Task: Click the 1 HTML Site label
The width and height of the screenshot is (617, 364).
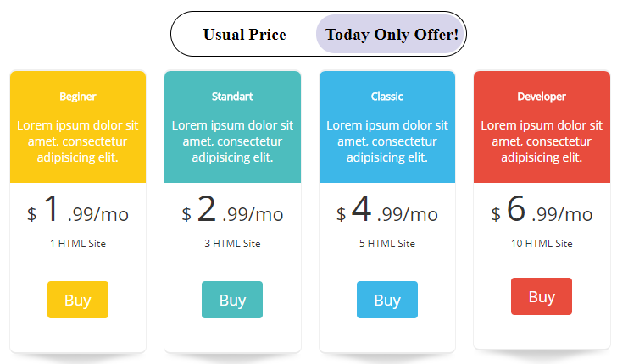Action: (x=78, y=244)
